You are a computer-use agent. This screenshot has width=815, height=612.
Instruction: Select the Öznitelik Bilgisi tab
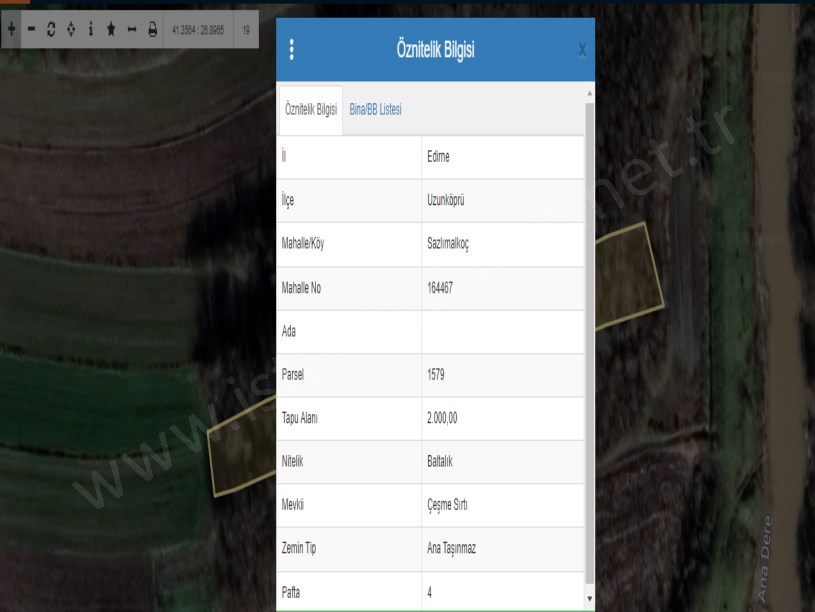click(311, 110)
